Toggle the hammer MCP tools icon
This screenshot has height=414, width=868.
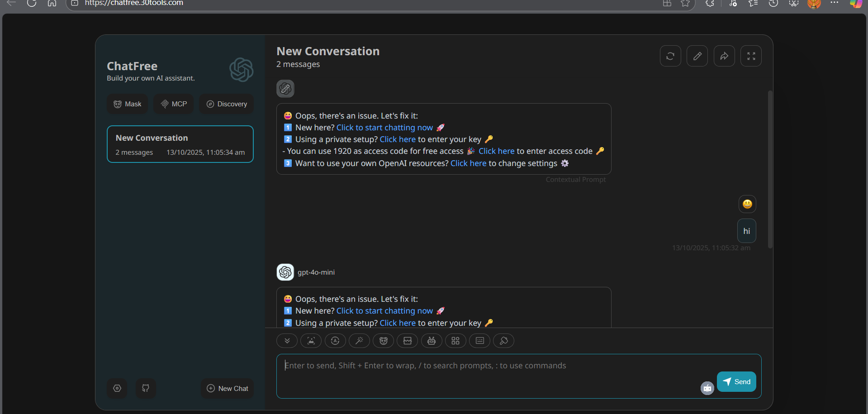coord(504,341)
